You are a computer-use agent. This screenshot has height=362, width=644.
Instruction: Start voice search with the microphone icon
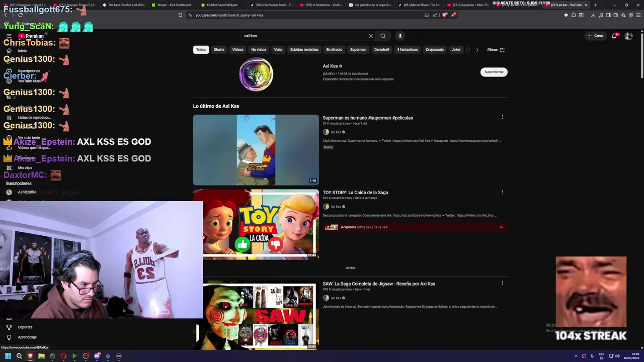tap(400, 36)
